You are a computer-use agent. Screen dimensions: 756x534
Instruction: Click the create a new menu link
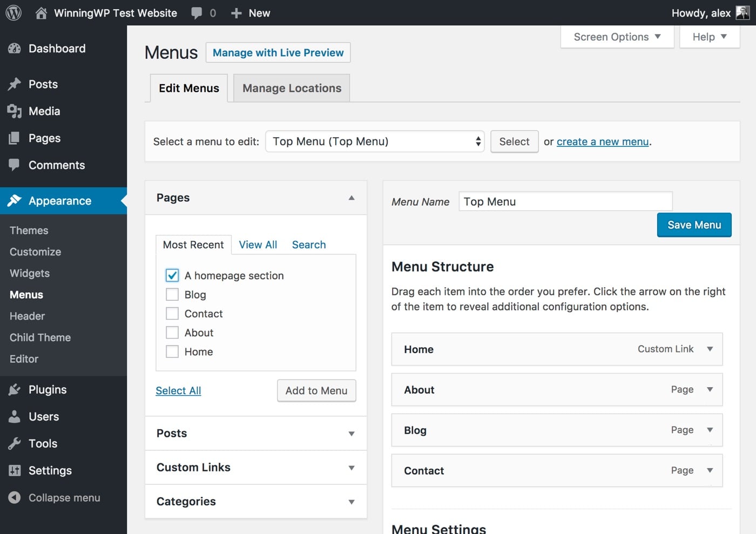603,141
